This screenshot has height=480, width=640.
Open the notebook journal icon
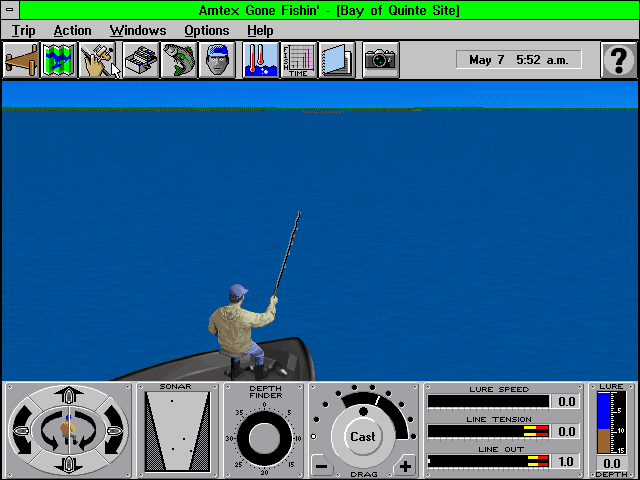tap(337, 60)
